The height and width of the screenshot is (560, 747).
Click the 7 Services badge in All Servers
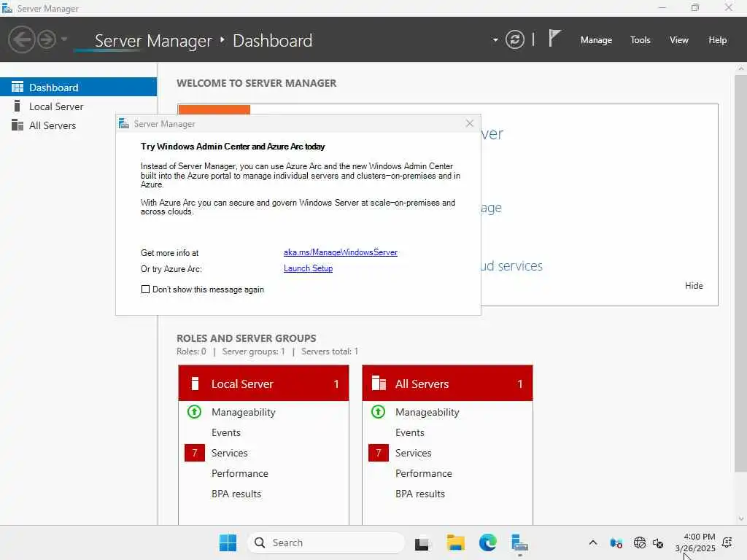tap(379, 453)
